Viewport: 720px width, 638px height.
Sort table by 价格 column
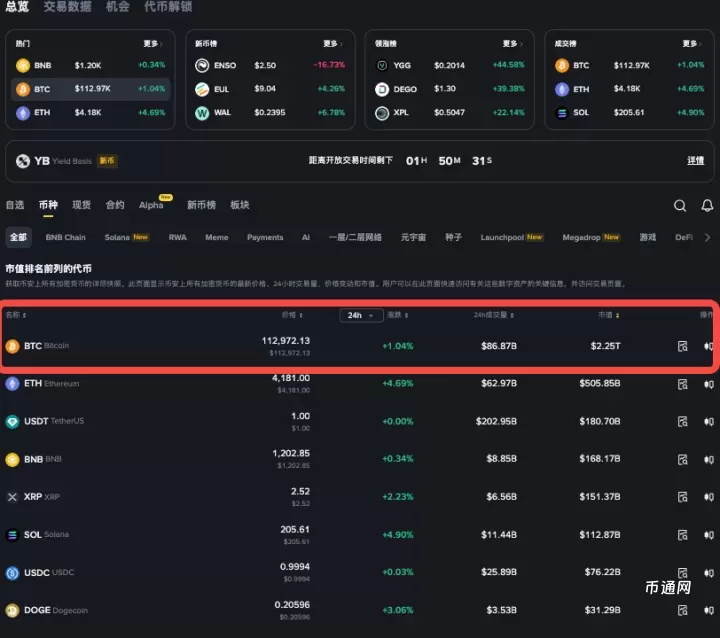pos(292,315)
